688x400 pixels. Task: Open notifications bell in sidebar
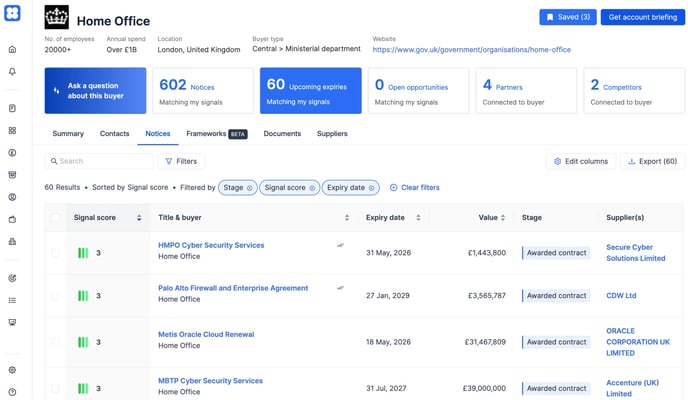tap(12, 71)
